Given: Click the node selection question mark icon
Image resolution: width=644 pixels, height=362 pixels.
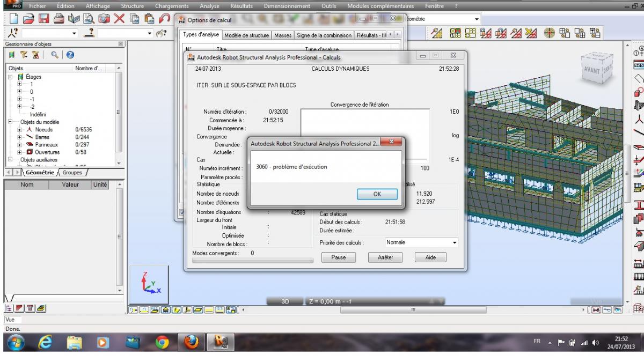Looking at the screenshot, I should coord(12,33).
